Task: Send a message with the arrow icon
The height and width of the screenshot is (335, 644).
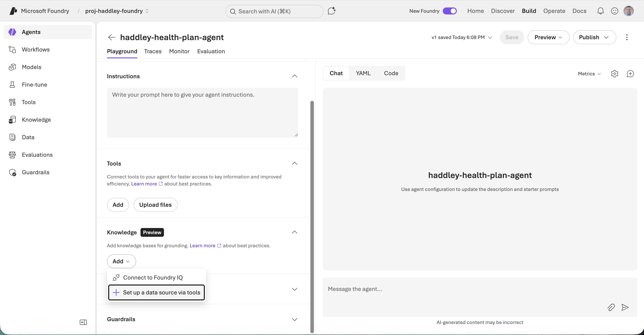Action: click(x=625, y=307)
